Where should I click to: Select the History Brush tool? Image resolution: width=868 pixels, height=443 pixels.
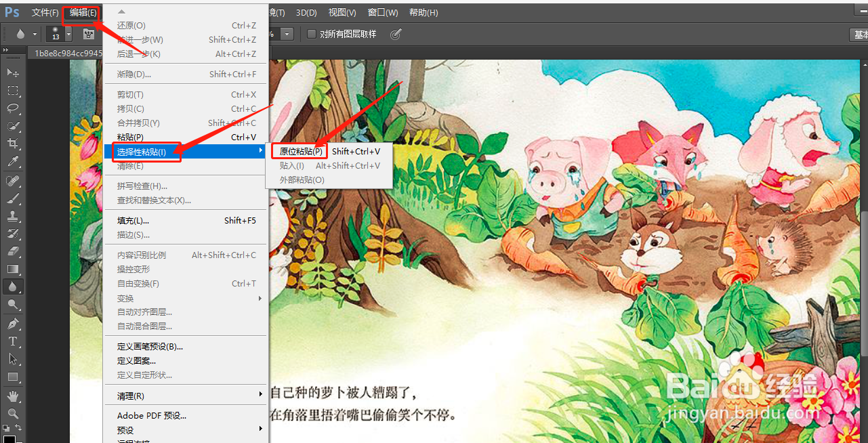13,234
